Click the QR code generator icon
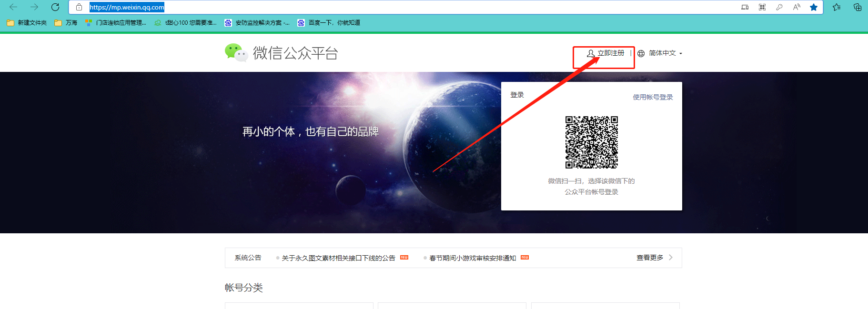 [x=762, y=7]
